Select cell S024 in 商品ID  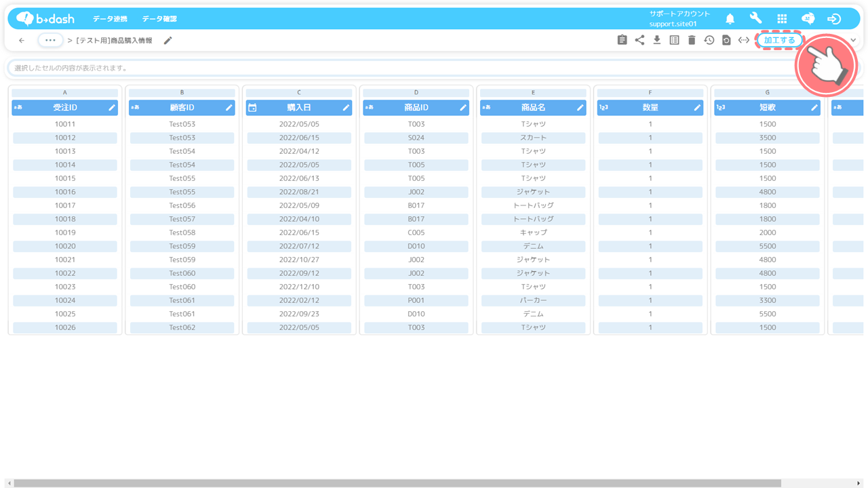[416, 138]
